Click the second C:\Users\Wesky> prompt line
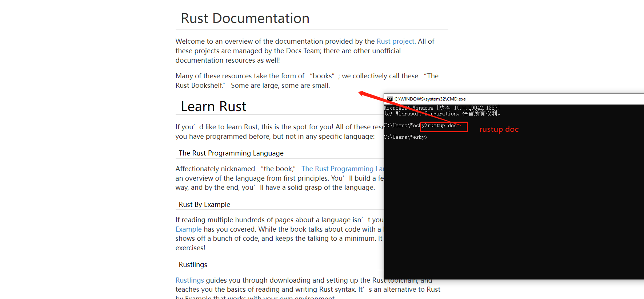The width and height of the screenshot is (644, 299). [405, 137]
